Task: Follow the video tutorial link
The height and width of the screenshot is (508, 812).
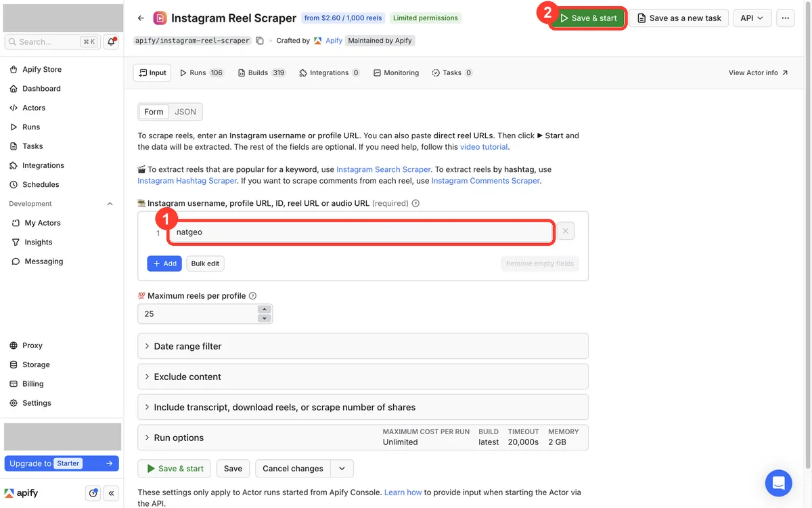Action: [484, 147]
